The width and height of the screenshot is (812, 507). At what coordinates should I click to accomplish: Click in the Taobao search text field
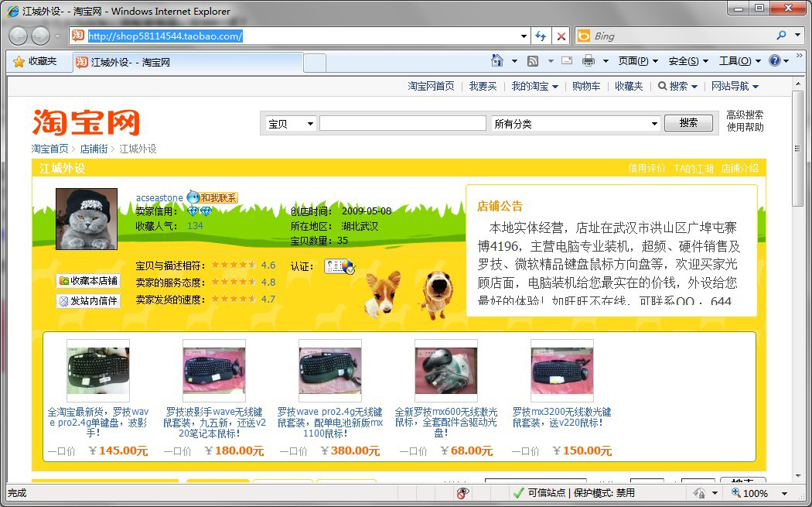(x=402, y=123)
